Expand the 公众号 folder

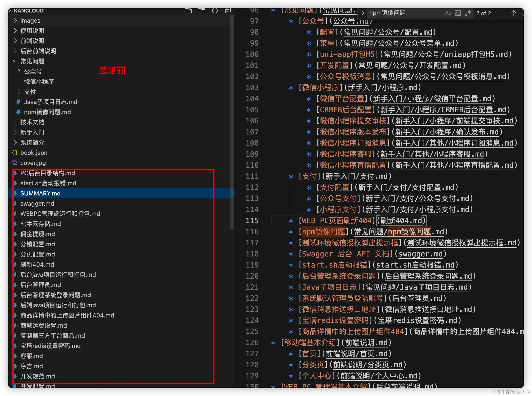19,71
